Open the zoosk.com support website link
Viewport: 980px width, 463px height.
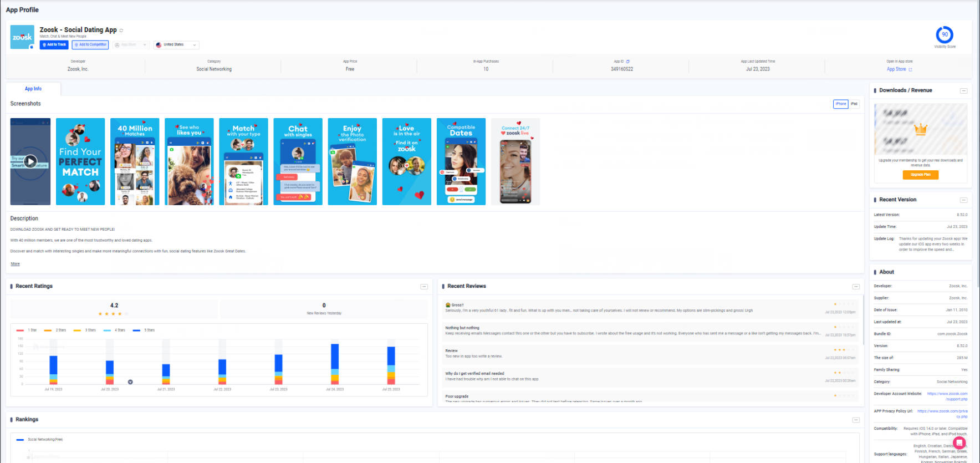coord(947,396)
